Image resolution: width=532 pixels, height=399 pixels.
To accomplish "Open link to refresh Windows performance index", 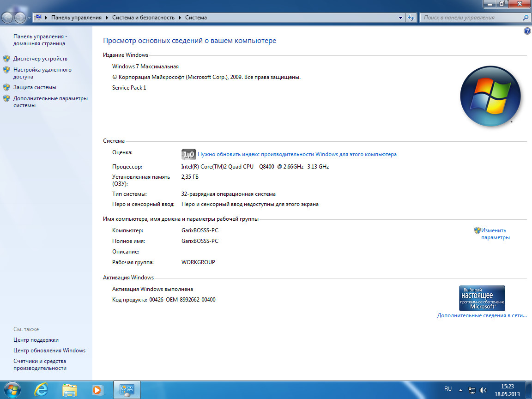I will (x=297, y=154).
